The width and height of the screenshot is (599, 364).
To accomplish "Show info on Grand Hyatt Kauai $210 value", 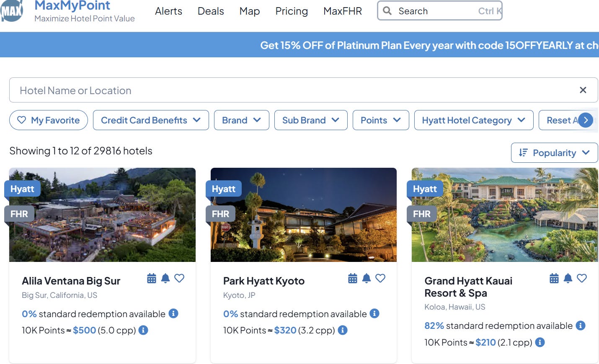I will [540, 342].
